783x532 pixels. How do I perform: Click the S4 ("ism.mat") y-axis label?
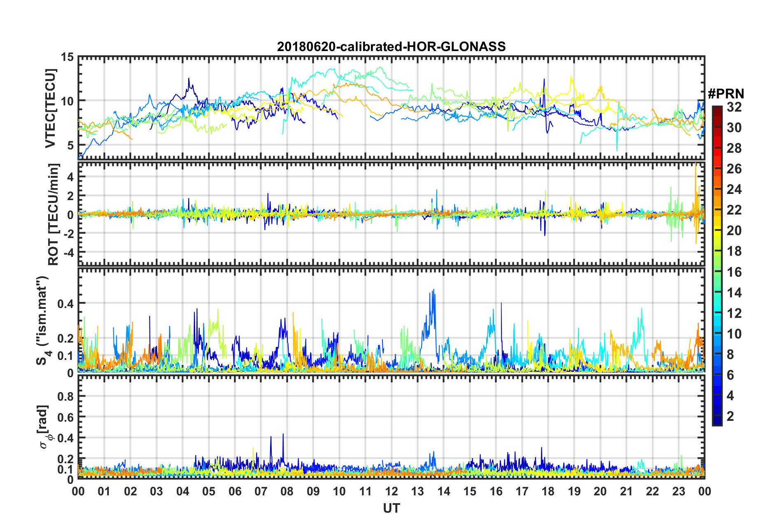pyautogui.click(x=42, y=320)
